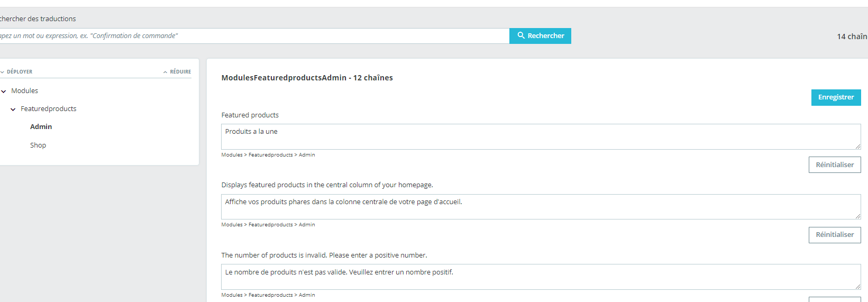This screenshot has width=868, height=302.
Task: Click the magnifier icon in Rechercher button
Action: point(521,35)
